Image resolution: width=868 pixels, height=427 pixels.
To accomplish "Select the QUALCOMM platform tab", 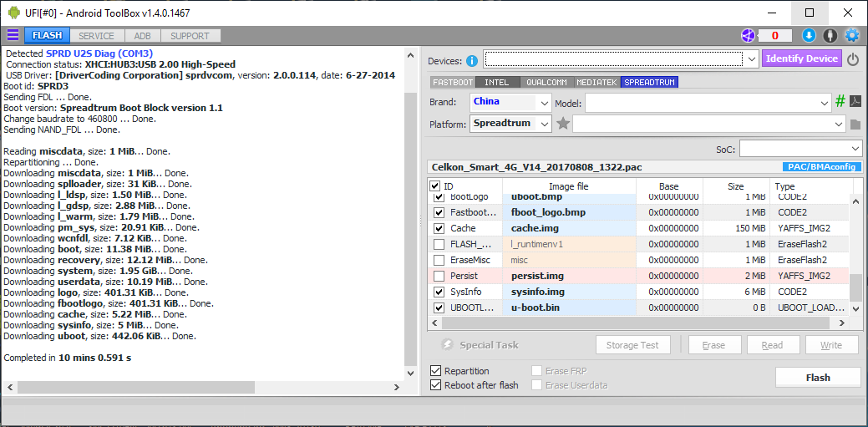I will [x=546, y=82].
